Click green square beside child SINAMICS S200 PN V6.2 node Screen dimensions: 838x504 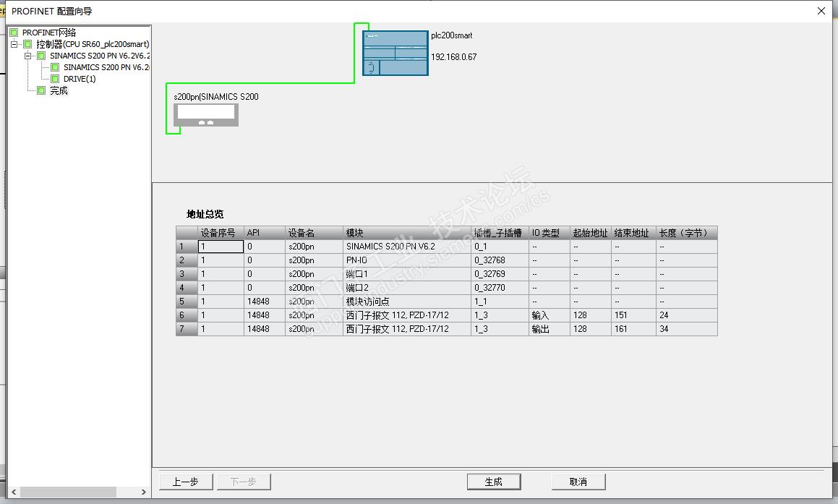(x=55, y=67)
